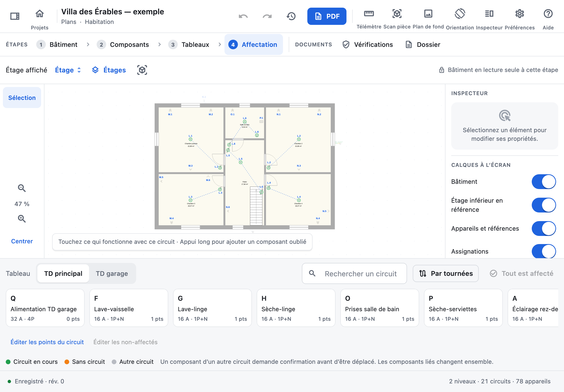Toggle the sidebar panel icon
The width and height of the screenshot is (564, 392).
coord(15,16)
